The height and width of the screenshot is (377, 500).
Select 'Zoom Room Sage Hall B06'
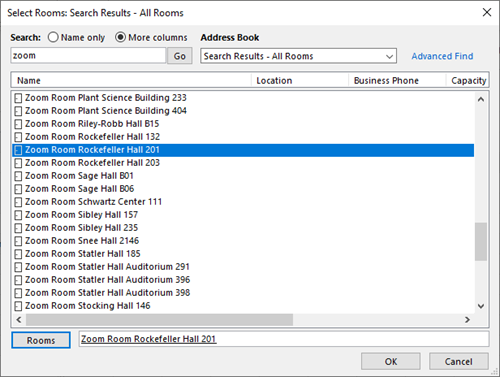coord(79,189)
